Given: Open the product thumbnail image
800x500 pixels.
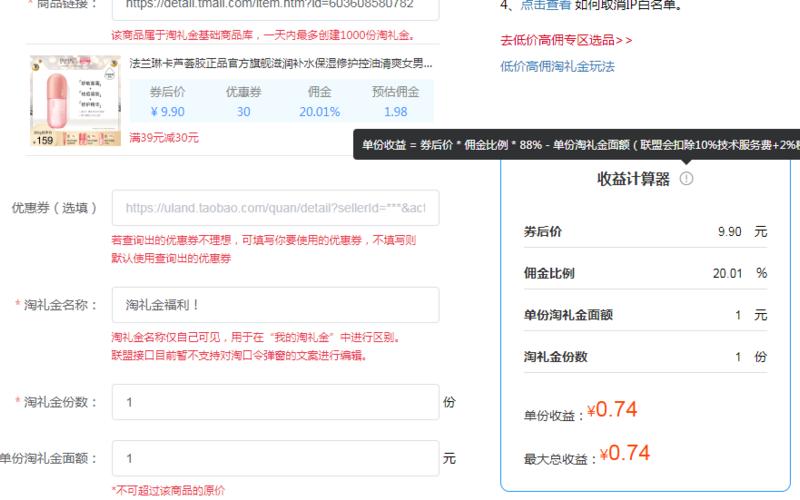Looking at the screenshot, I should pos(76,101).
